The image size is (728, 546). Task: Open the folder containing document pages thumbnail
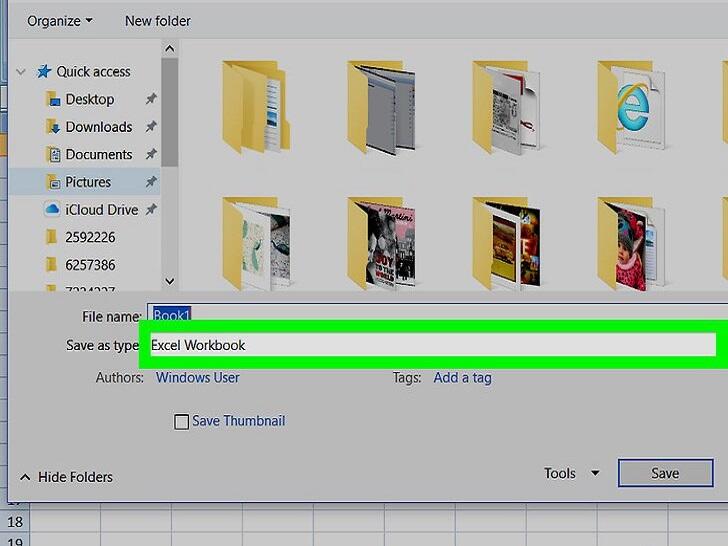tap(255, 107)
